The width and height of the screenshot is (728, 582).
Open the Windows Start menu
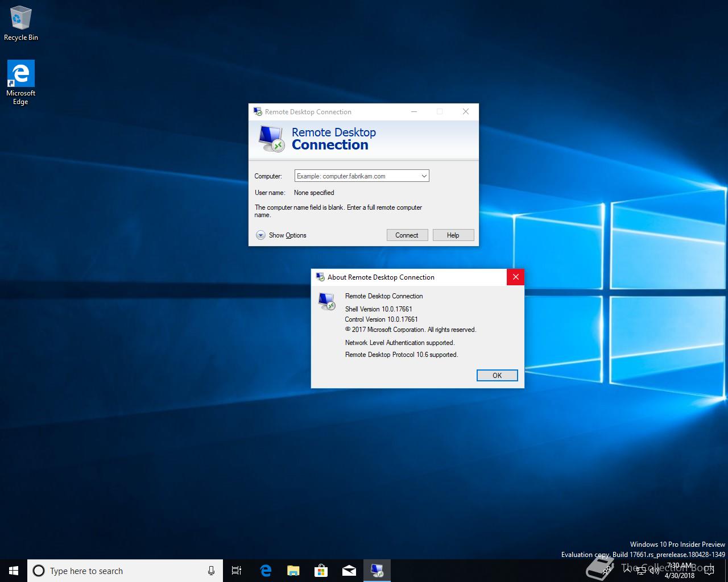click(14, 571)
